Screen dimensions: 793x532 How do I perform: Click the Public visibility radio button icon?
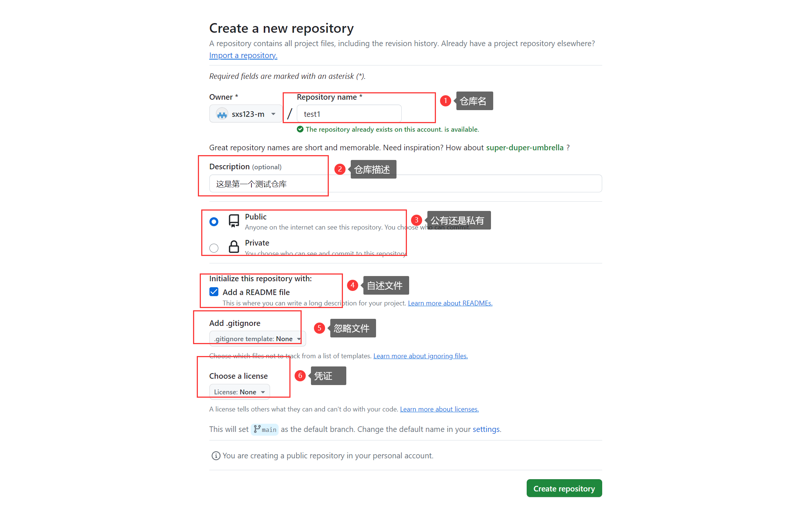pos(213,221)
